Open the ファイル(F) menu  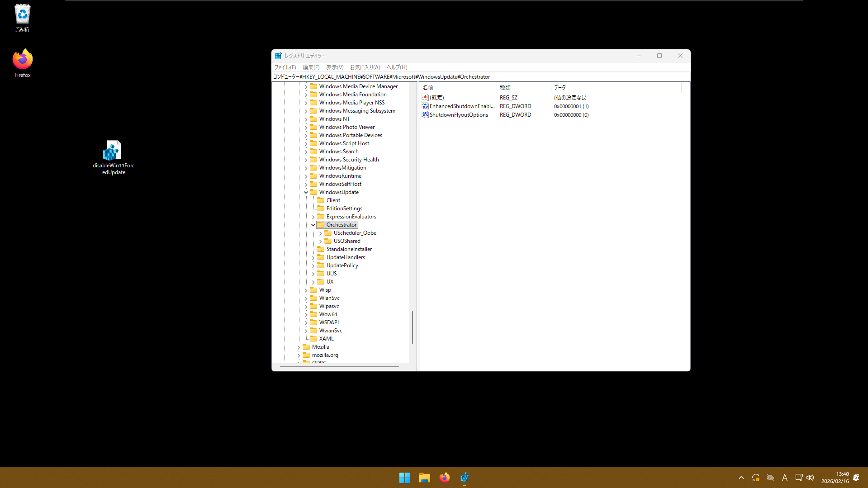pos(285,67)
